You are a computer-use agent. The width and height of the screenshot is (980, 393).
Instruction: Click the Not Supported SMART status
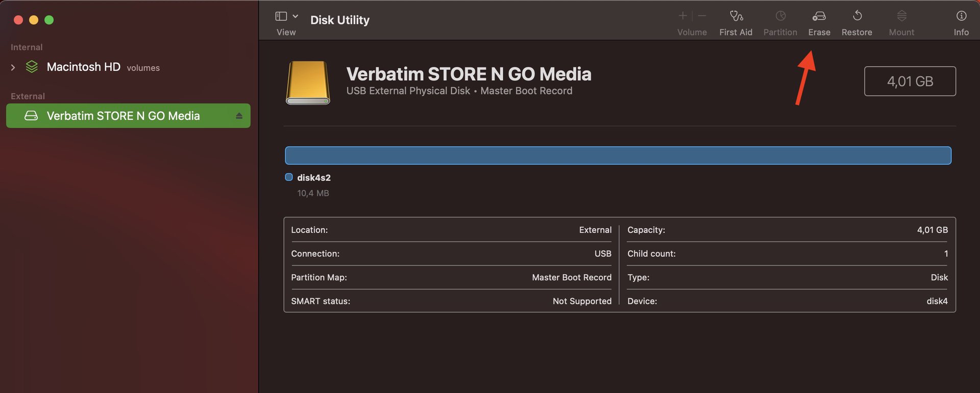(582, 301)
